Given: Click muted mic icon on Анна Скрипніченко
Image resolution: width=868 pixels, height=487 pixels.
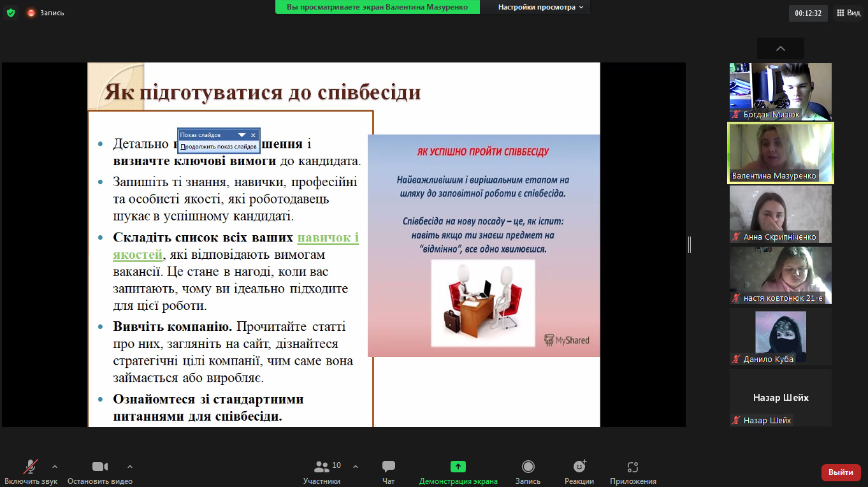Looking at the screenshot, I should pyautogui.click(x=736, y=237).
